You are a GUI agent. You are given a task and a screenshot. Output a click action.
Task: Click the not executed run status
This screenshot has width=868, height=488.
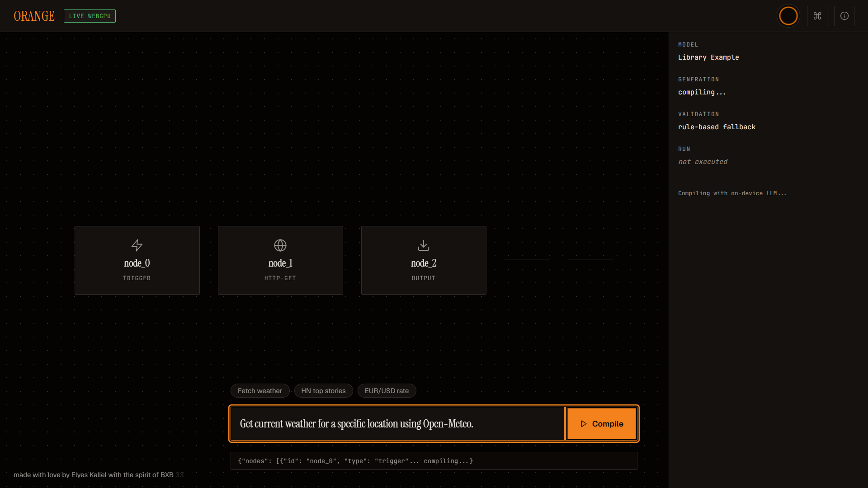point(703,162)
